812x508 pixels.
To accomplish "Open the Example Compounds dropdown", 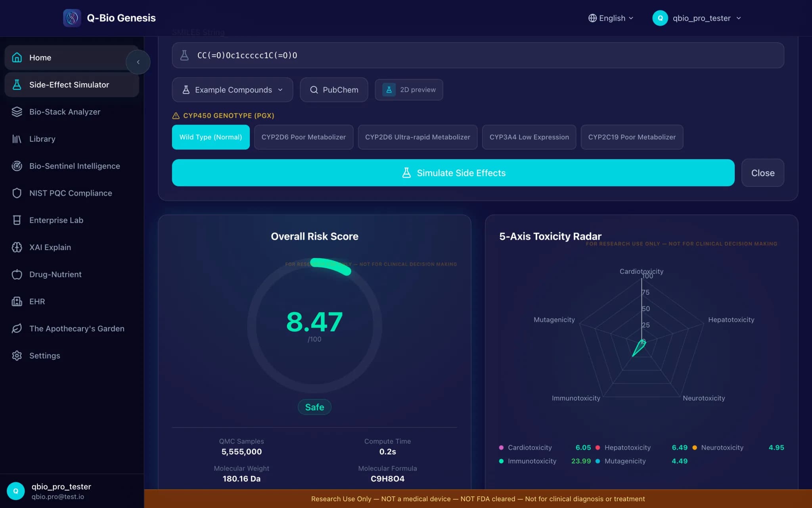I will 232,90.
